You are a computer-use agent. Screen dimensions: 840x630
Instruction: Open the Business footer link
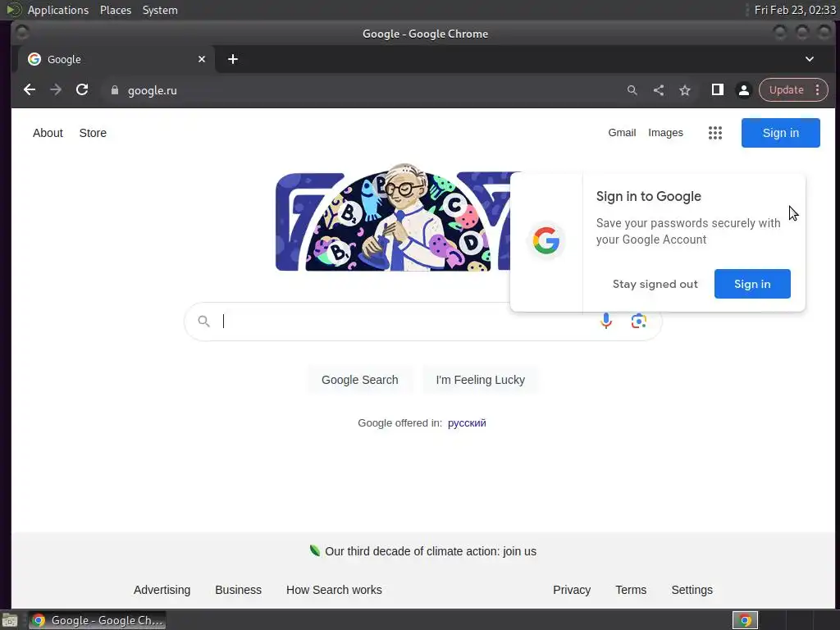(x=238, y=590)
